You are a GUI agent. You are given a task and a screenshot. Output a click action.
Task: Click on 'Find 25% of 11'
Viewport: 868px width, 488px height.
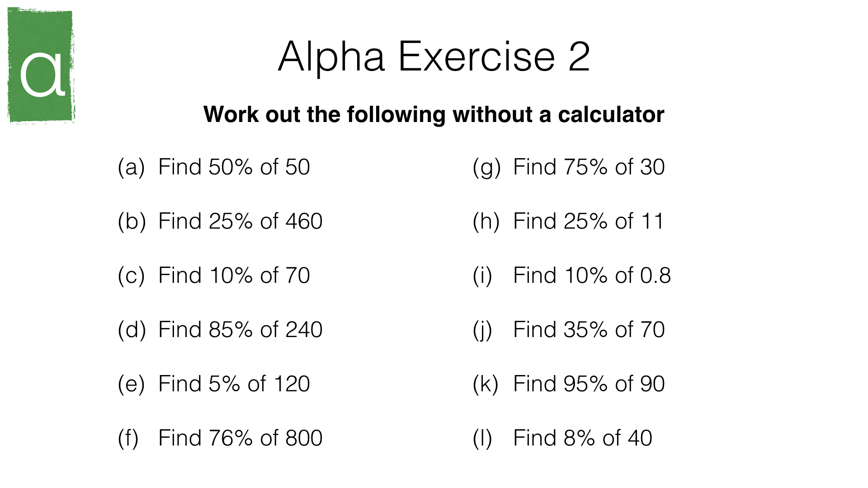point(588,221)
